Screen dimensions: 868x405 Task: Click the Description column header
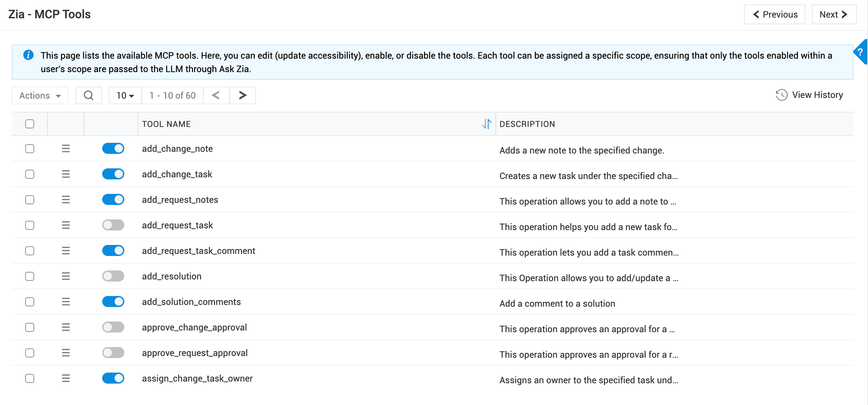(x=527, y=124)
